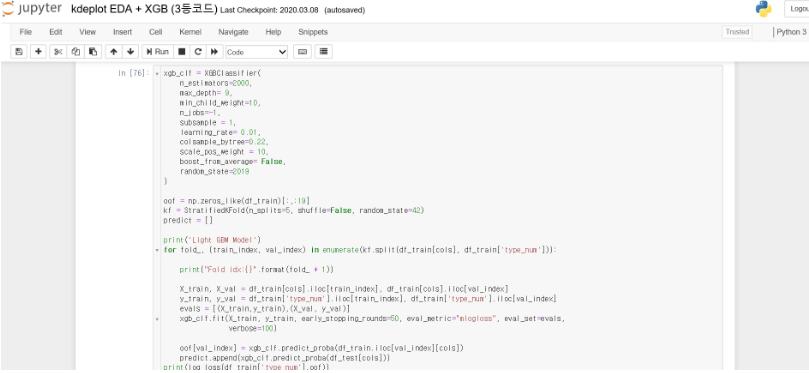The height and width of the screenshot is (373, 809).
Task: Click the colsample_bytree=0.22 line
Action: pyautogui.click(x=224, y=142)
